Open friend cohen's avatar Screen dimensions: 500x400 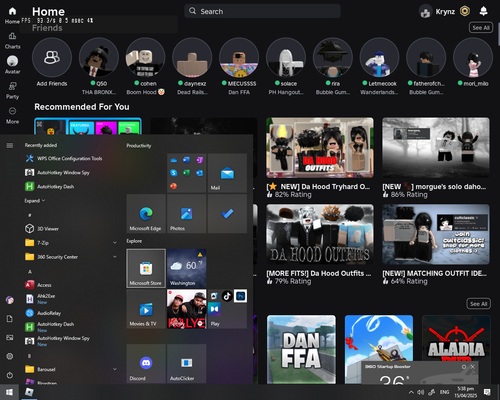tap(145, 57)
